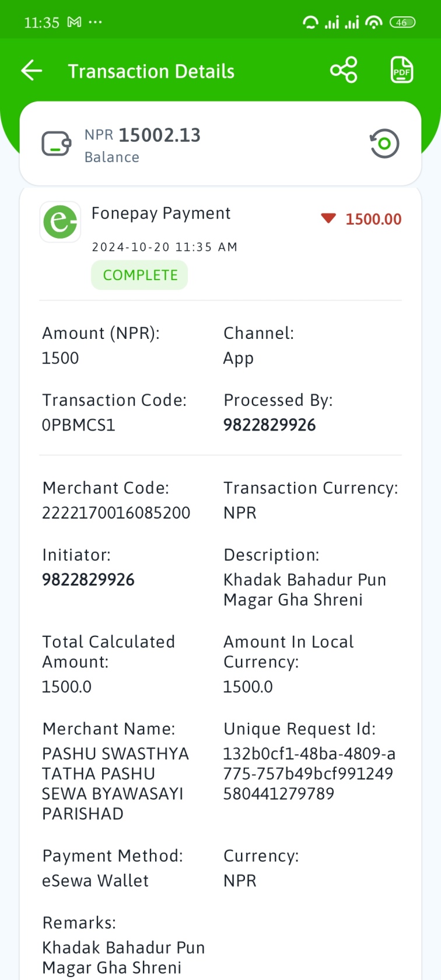The width and height of the screenshot is (441, 980).
Task: Refresh the wallet balance
Action: tap(384, 143)
